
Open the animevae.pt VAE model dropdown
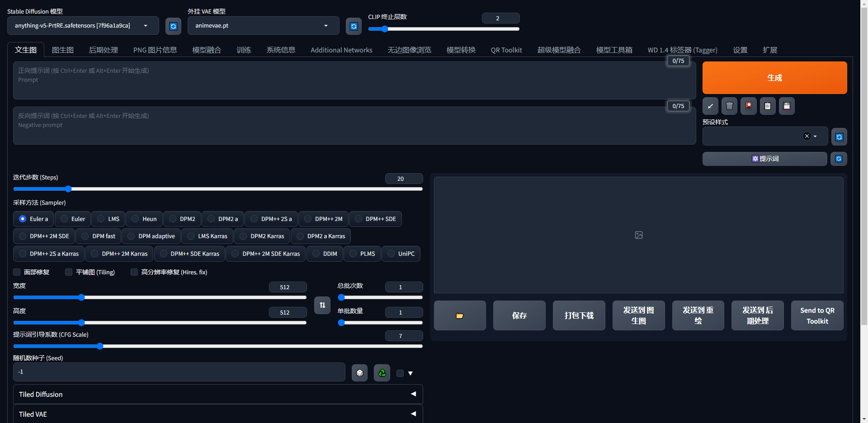[x=263, y=26]
